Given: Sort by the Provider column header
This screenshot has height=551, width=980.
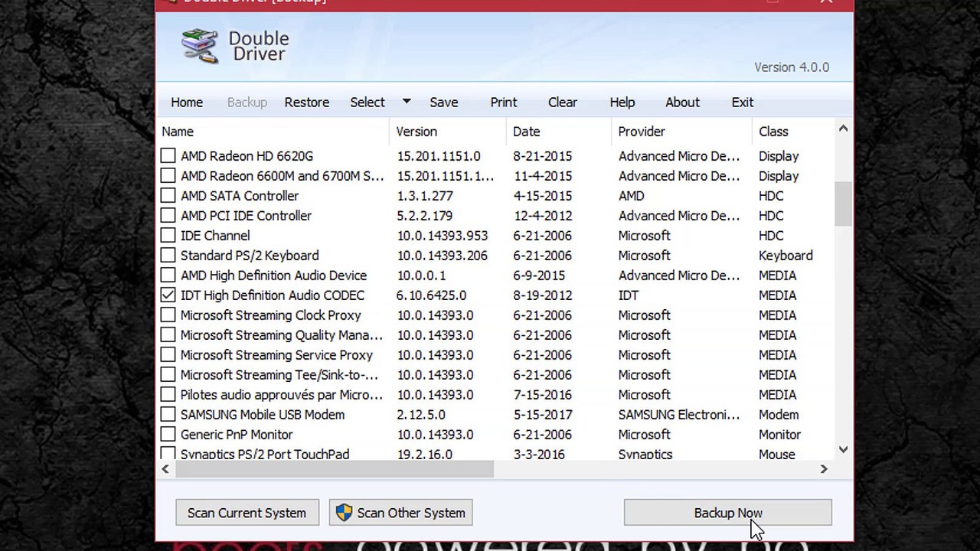Looking at the screenshot, I should 682,132.
